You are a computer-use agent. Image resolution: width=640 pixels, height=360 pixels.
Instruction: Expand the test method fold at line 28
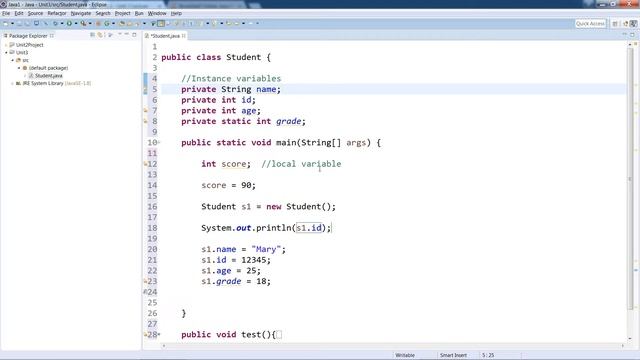tap(159, 334)
